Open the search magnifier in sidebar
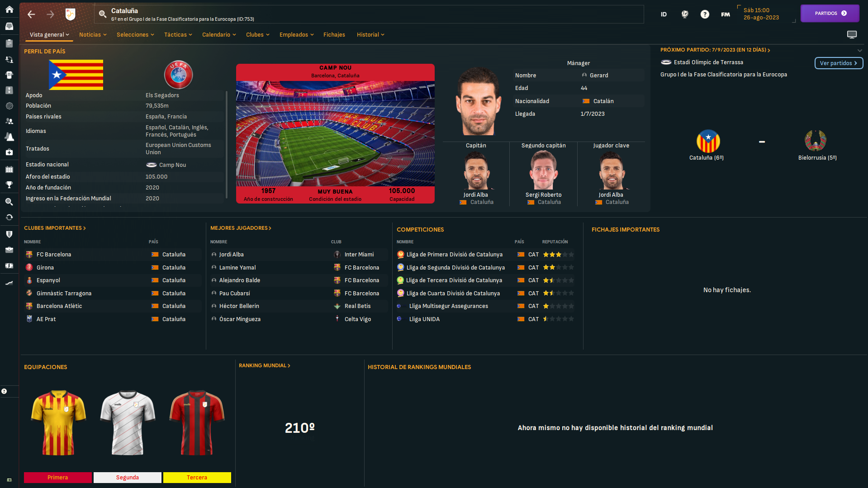This screenshot has height=488, width=868. coord(9,202)
